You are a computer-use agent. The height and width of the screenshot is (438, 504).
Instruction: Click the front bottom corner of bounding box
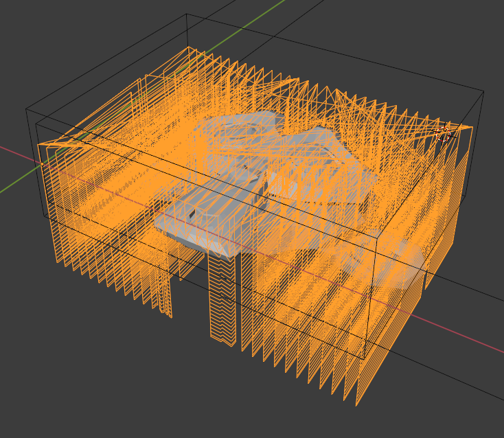pyautogui.click(x=364, y=358)
